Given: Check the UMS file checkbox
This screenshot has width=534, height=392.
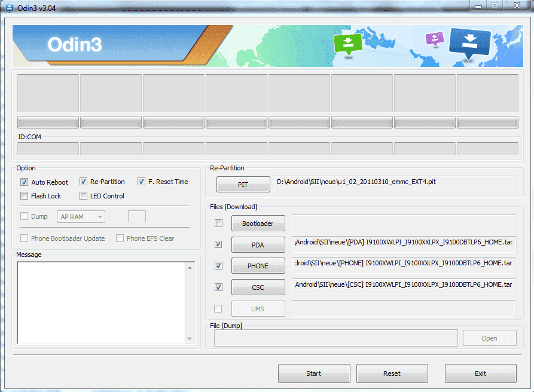Looking at the screenshot, I should tap(218, 308).
